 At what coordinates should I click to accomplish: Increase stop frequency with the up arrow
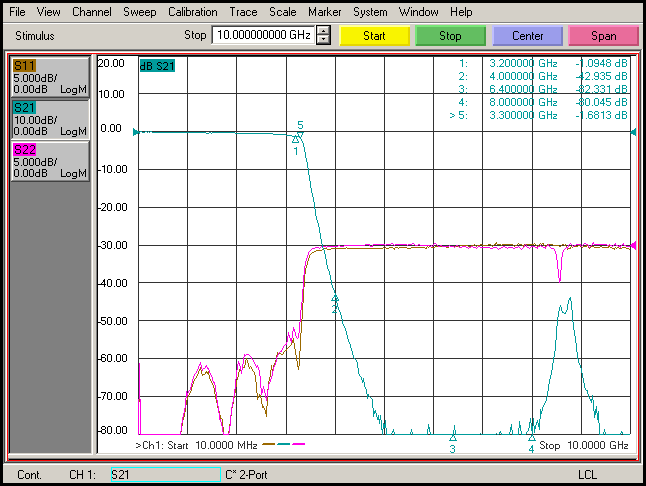pyautogui.click(x=323, y=31)
